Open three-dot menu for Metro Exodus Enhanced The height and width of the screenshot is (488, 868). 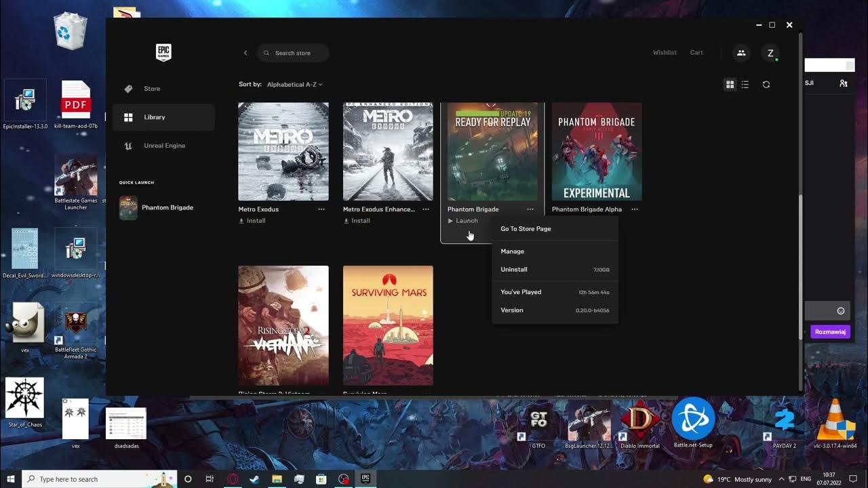[x=426, y=209]
